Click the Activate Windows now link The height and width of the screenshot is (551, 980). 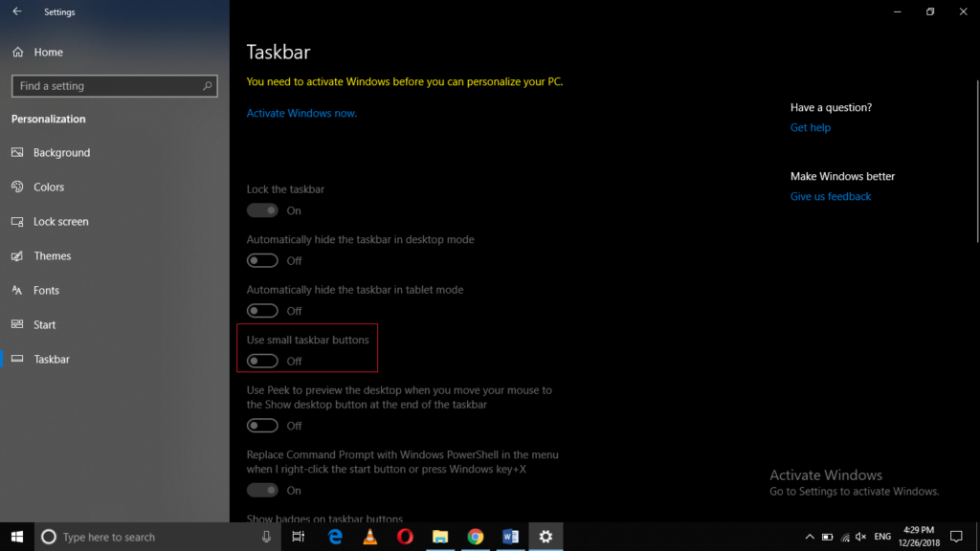point(301,112)
